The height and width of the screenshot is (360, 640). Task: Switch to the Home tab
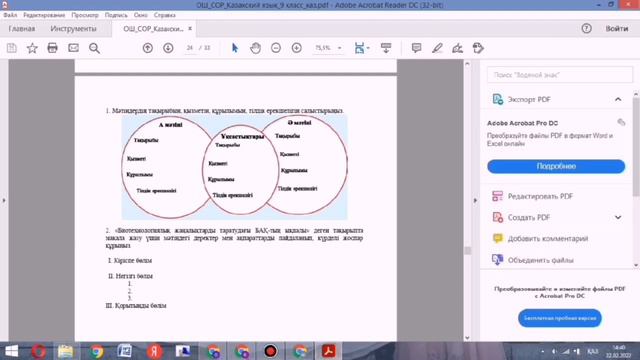pyautogui.click(x=22, y=29)
